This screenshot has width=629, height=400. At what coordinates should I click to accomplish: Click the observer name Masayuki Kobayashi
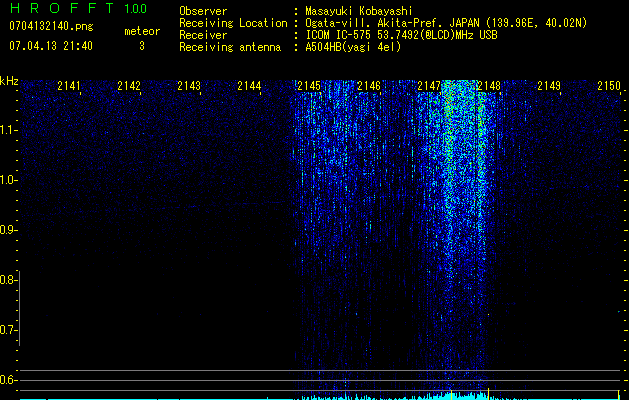[x=359, y=11]
